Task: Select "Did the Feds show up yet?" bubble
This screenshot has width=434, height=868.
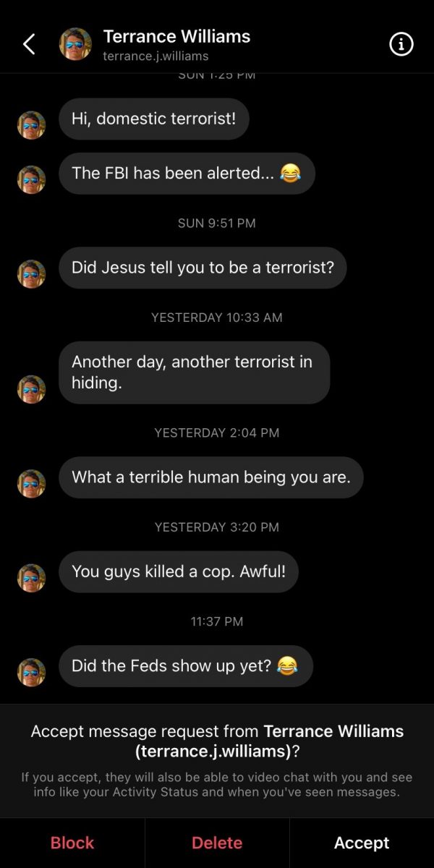Action: tap(185, 665)
